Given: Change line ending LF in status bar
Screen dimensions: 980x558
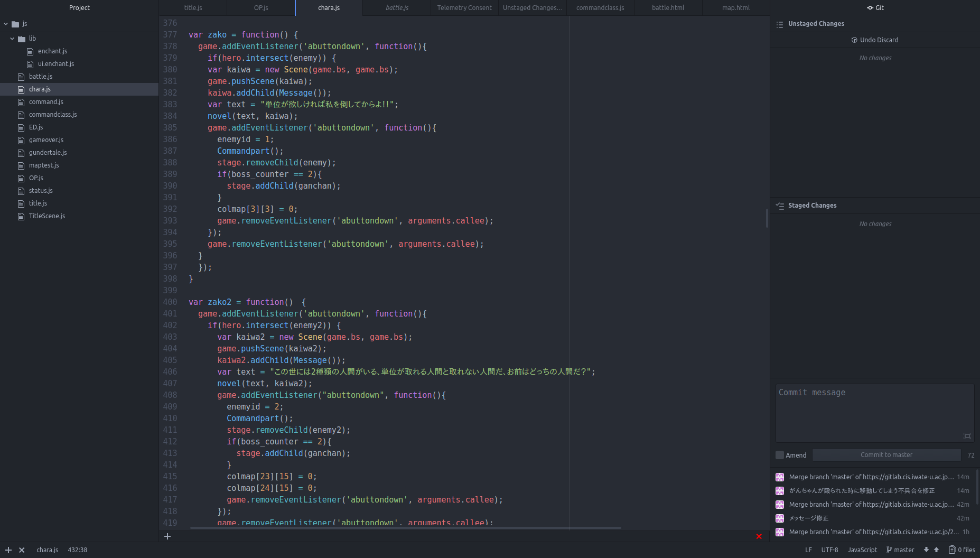Looking at the screenshot, I should (808, 550).
